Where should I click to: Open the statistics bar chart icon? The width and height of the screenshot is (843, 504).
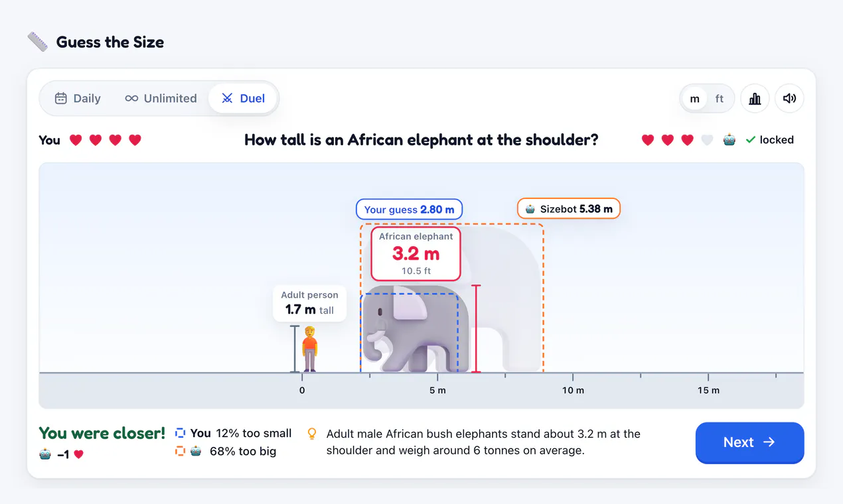(x=755, y=99)
